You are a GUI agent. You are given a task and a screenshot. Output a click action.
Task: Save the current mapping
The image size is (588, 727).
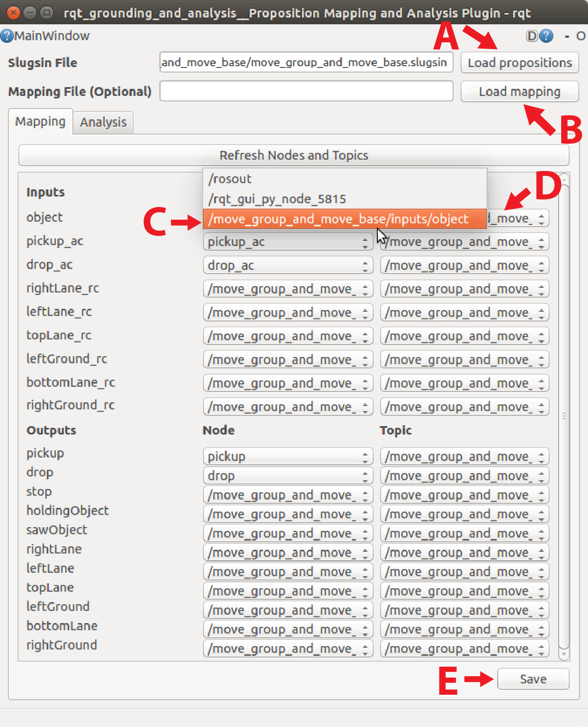pyautogui.click(x=533, y=679)
